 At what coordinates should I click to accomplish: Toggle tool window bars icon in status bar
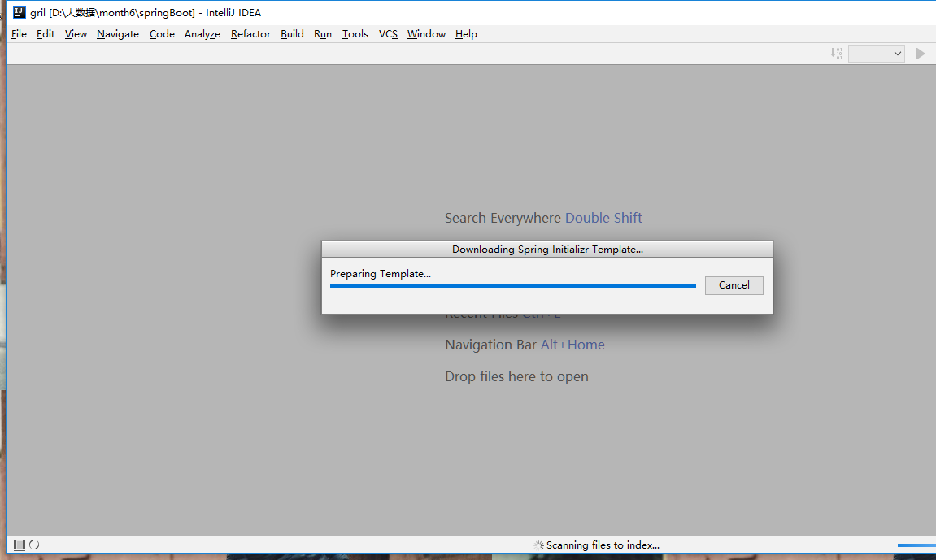[19, 545]
